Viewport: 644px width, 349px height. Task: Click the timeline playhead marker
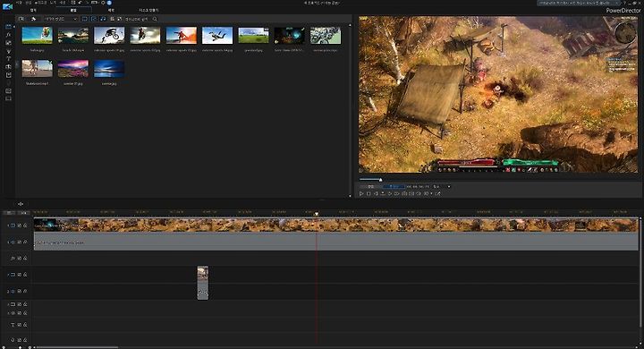317,214
